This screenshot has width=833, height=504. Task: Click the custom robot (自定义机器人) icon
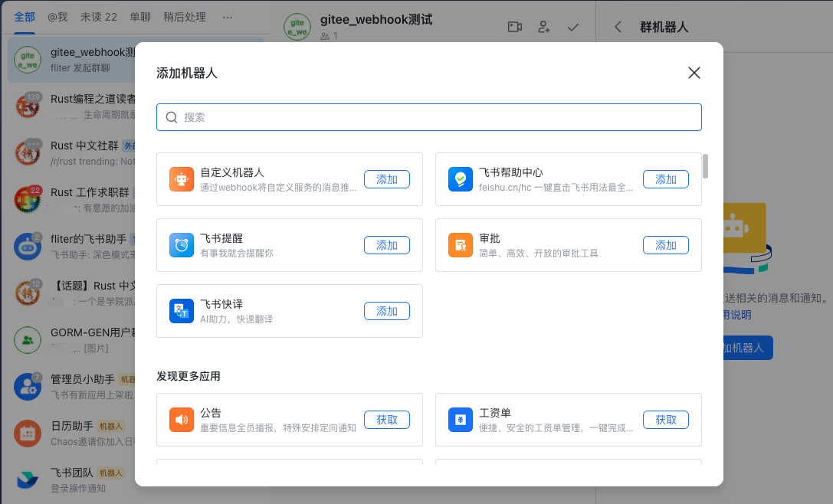[182, 179]
